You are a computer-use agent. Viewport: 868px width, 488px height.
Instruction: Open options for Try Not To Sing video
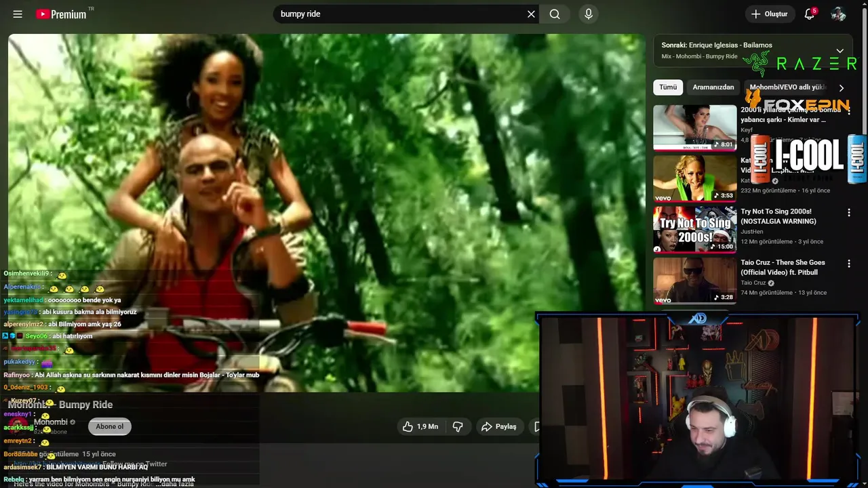(848, 213)
